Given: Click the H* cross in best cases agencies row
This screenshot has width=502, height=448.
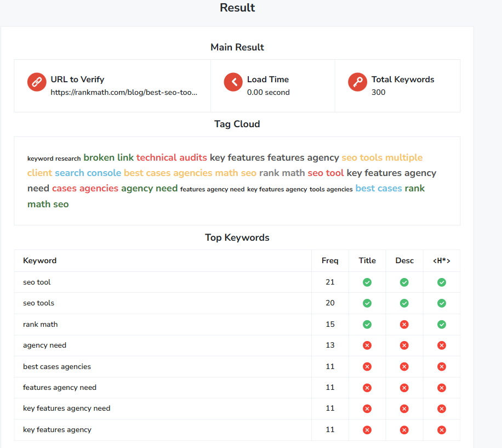Looking at the screenshot, I should (x=442, y=367).
